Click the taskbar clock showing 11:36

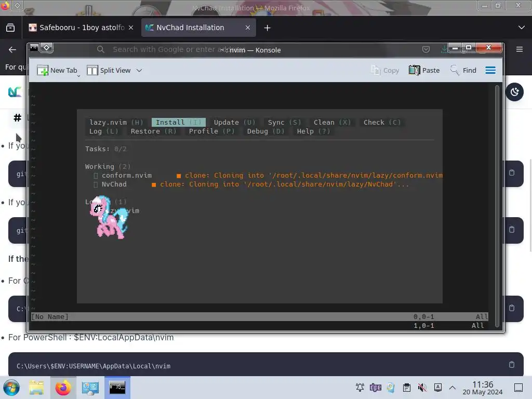click(483, 388)
